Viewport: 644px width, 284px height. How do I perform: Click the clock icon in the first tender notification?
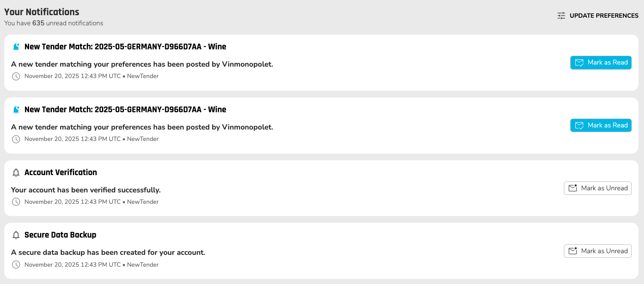[16, 76]
